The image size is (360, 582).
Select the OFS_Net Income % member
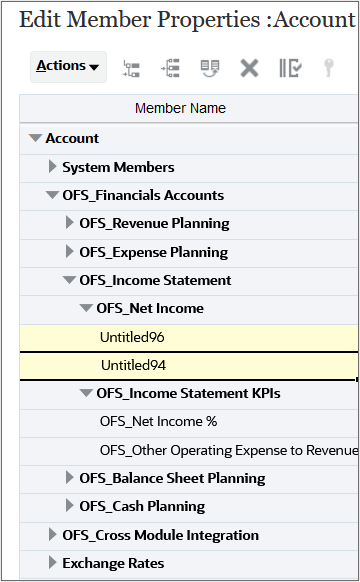click(x=158, y=422)
